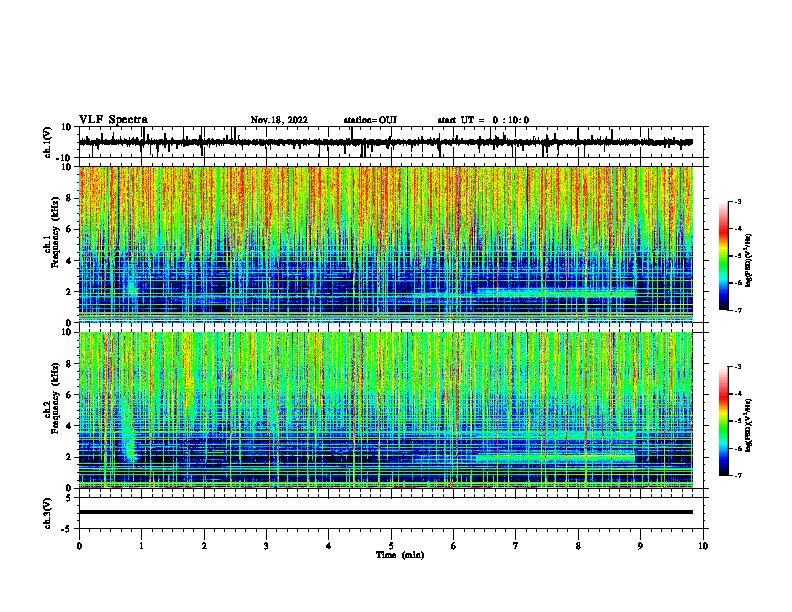
Task: Click the "3" tick on time axis
Action: 266,546
